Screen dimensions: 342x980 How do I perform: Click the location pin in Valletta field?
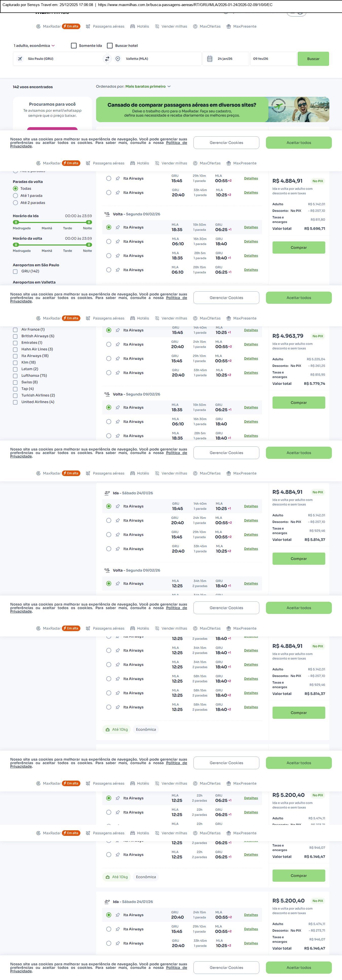118,59
